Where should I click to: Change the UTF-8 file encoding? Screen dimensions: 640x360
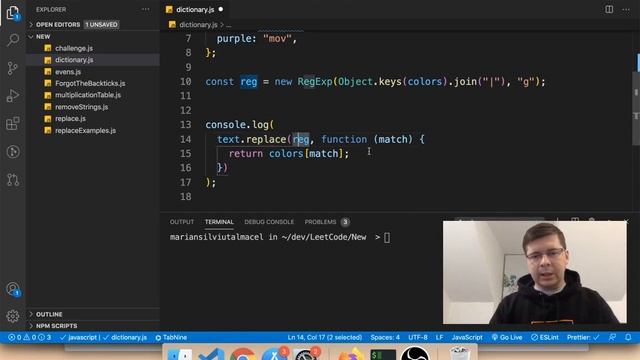point(418,338)
